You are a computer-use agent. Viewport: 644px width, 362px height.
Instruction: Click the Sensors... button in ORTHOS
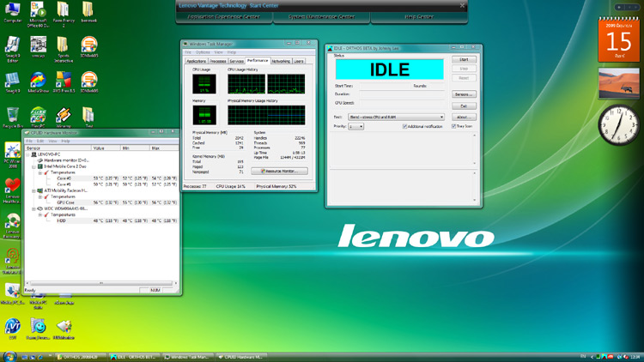click(464, 94)
